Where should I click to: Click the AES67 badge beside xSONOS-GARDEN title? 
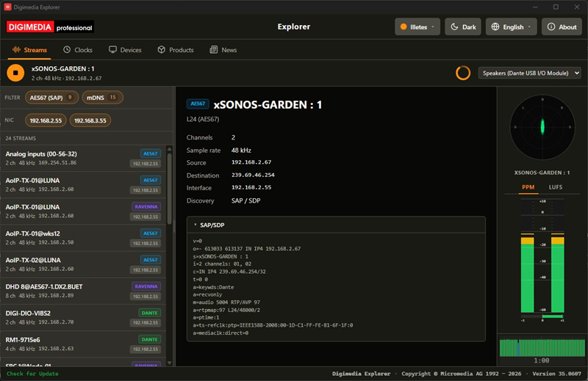pyautogui.click(x=198, y=104)
